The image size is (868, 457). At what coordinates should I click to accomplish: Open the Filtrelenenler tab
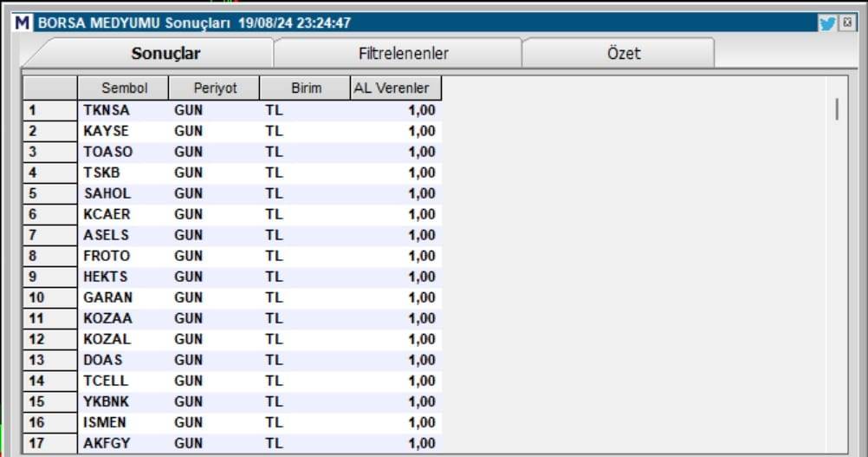(x=403, y=53)
